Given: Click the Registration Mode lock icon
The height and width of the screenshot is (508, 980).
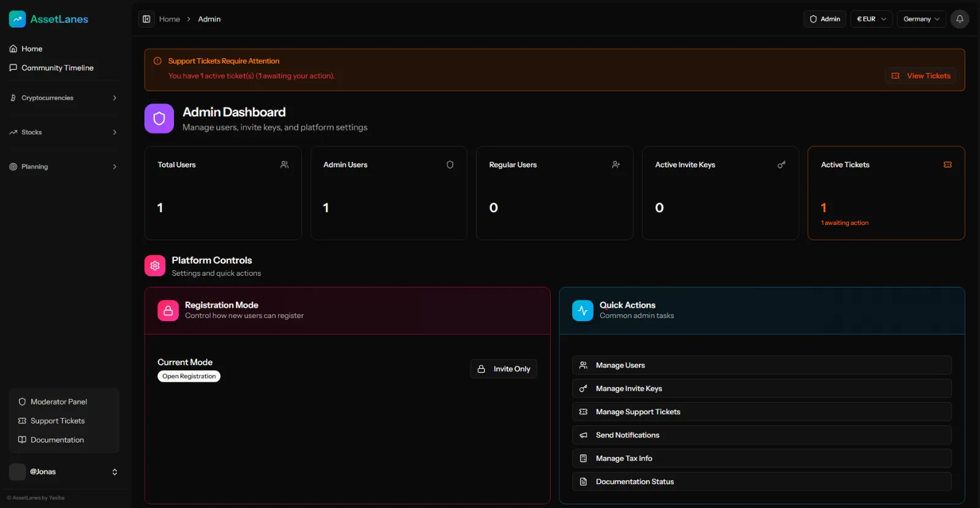Looking at the screenshot, I should pyautogui.click(x=168, y=311).
